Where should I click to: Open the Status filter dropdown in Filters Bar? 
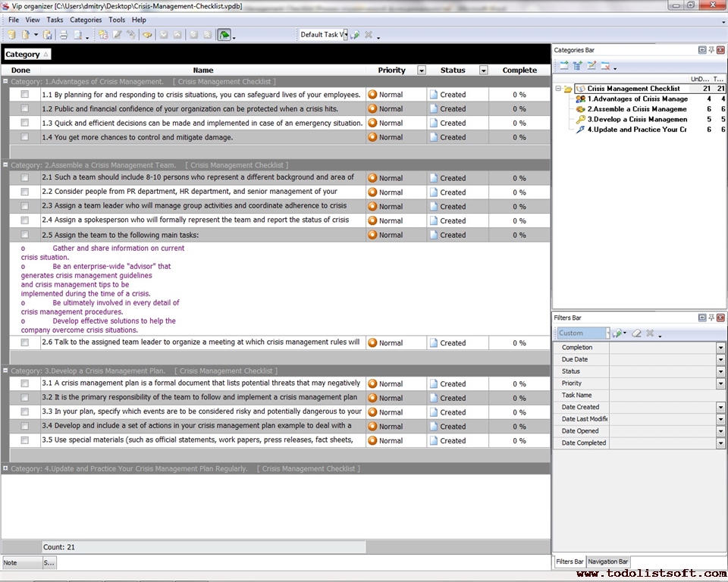coord(720,371)
